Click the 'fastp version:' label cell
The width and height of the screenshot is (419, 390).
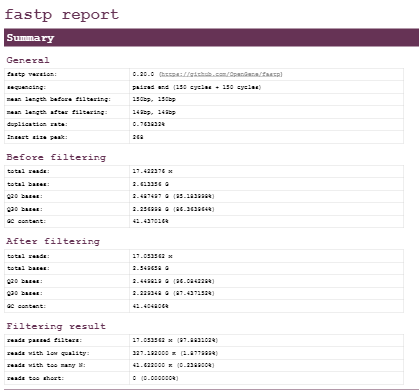point(67,74)
